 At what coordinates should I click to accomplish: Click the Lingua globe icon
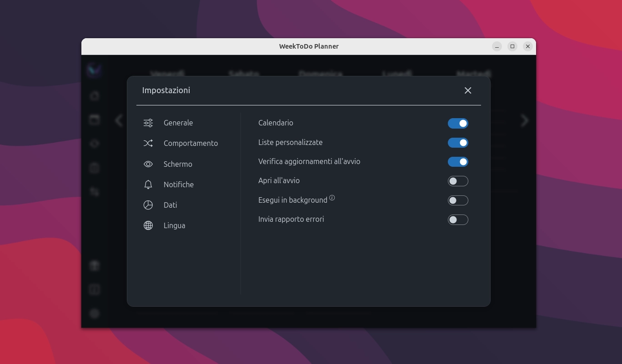[x=148, y=225]
